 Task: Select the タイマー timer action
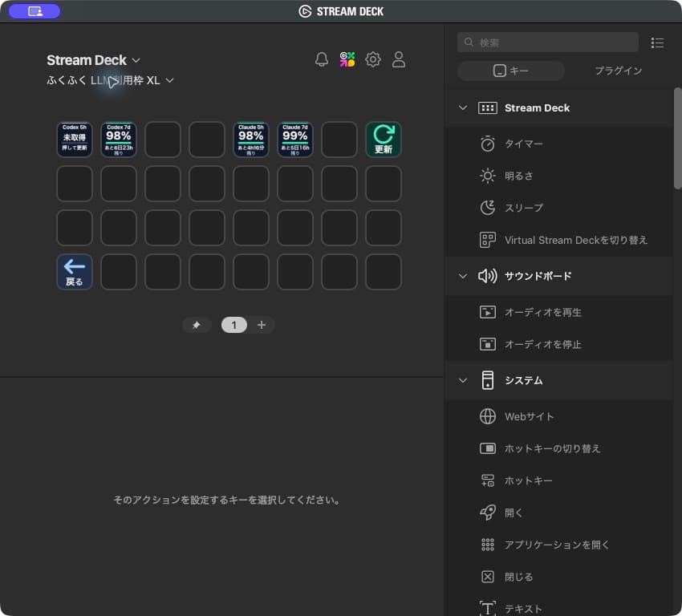(559, 144)
